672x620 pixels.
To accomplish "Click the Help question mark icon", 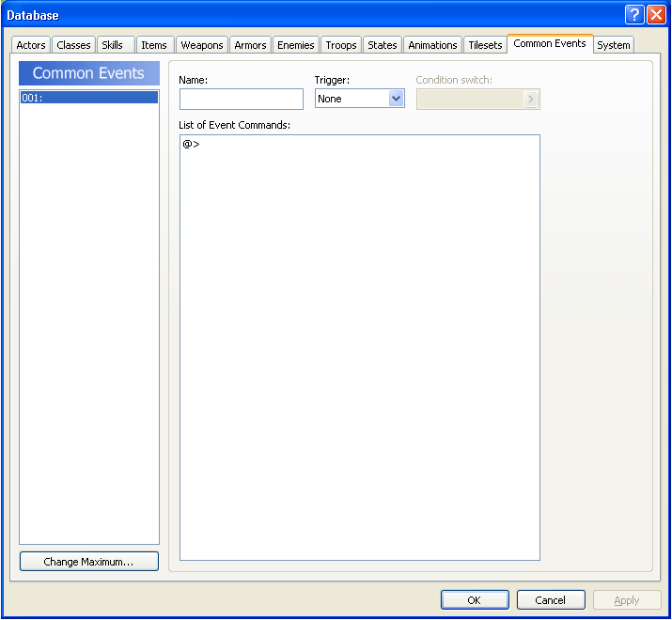I will click(634, 14).
